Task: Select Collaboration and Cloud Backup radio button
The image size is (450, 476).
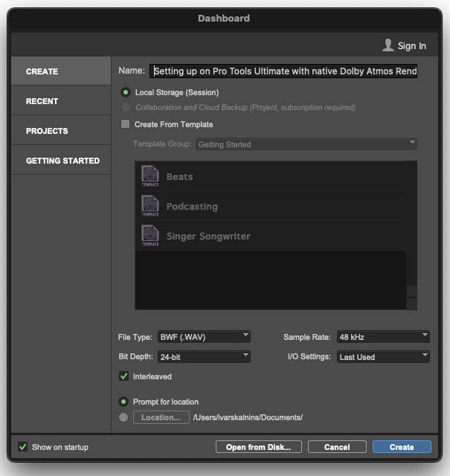Action: 126,107
